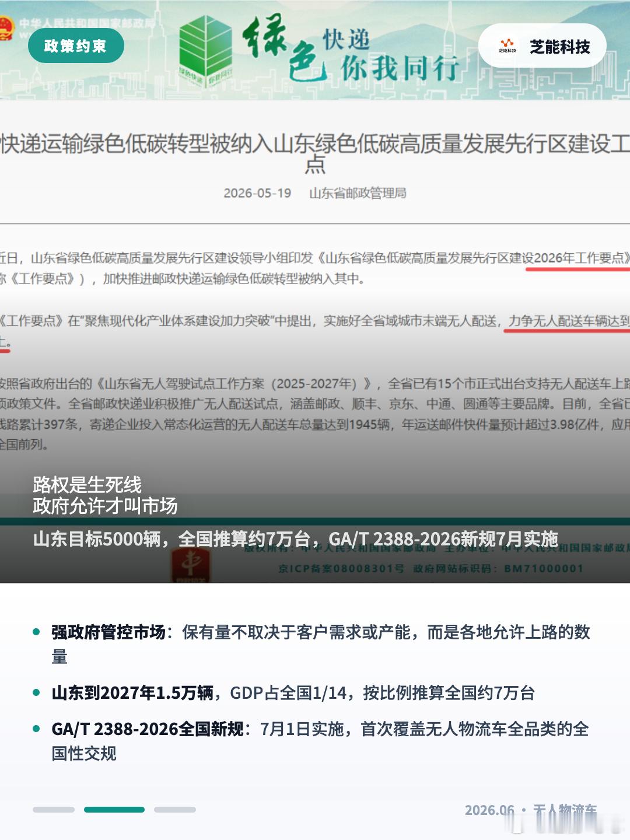Click the bullet 山东到2027年1.5万辆
The image size is (630, 840).
[x=293, y=692]
